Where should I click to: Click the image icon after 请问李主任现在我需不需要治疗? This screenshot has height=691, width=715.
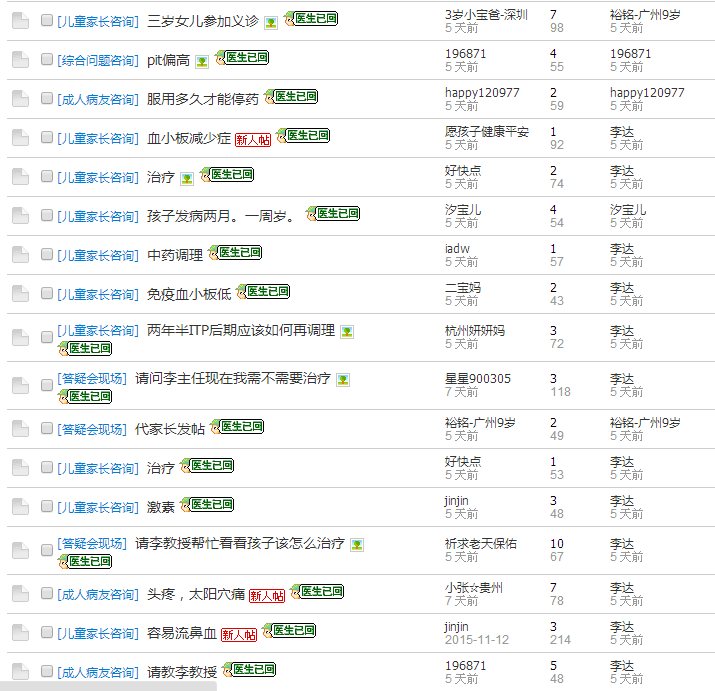click(343, 379)
